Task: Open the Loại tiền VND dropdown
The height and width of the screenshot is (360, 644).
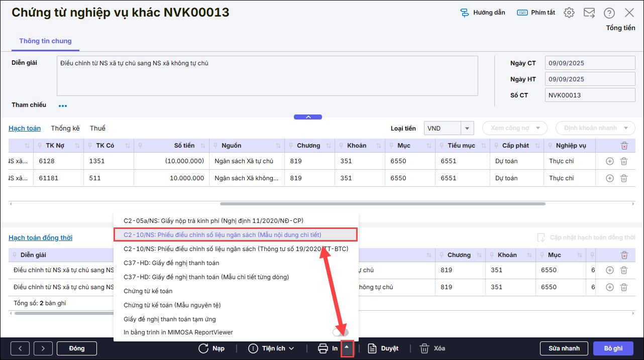Action: coord(467,129)
